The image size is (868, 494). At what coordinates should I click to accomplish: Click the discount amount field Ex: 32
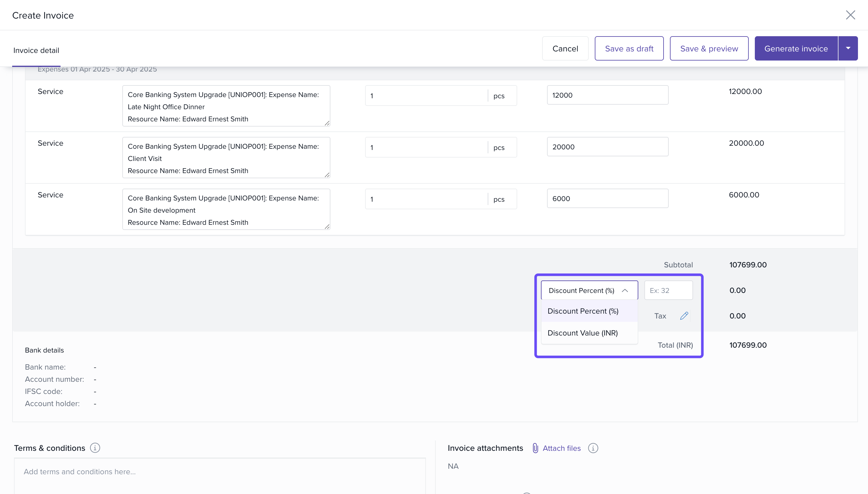[668, 290]
